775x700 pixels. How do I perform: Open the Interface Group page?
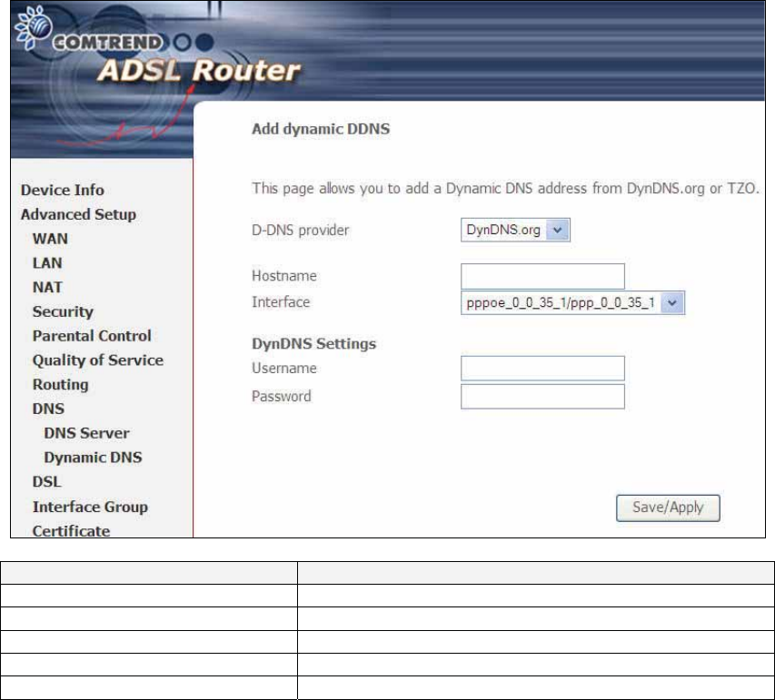pos(90,507)
